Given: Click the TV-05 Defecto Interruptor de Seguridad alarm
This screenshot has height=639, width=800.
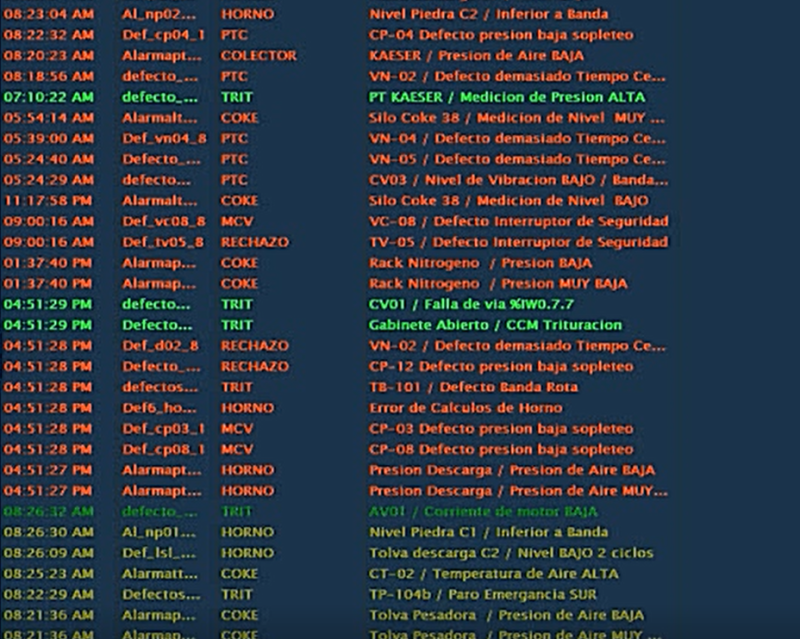Looking at the screenshot, I should [518, 242].
